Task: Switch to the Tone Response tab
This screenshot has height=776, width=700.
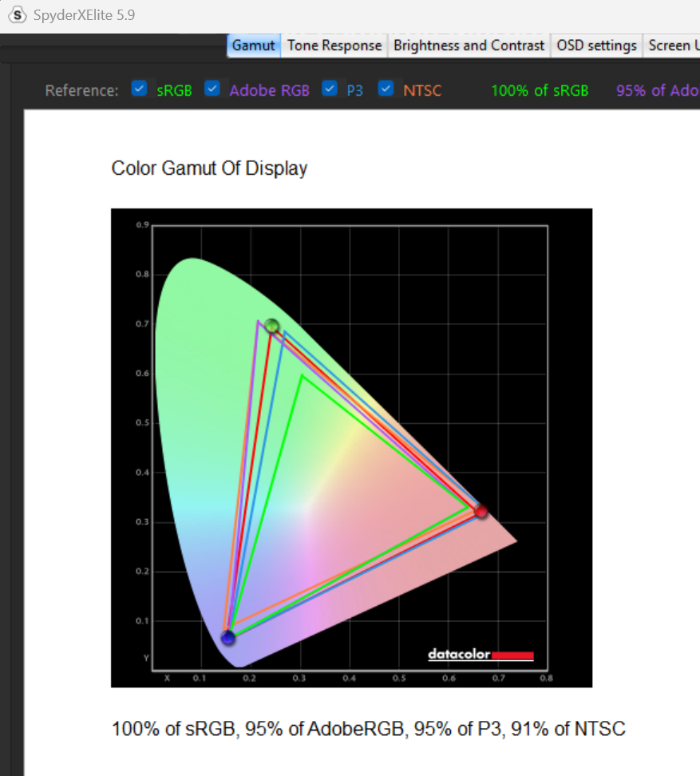Action: (x=334, y=46)
